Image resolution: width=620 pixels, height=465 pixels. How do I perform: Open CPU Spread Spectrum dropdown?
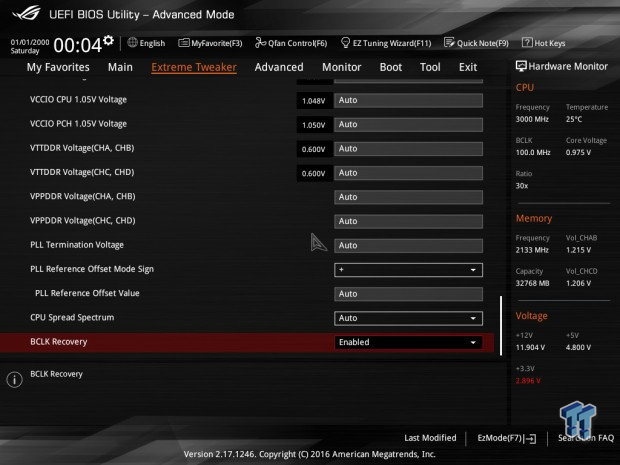408,318
